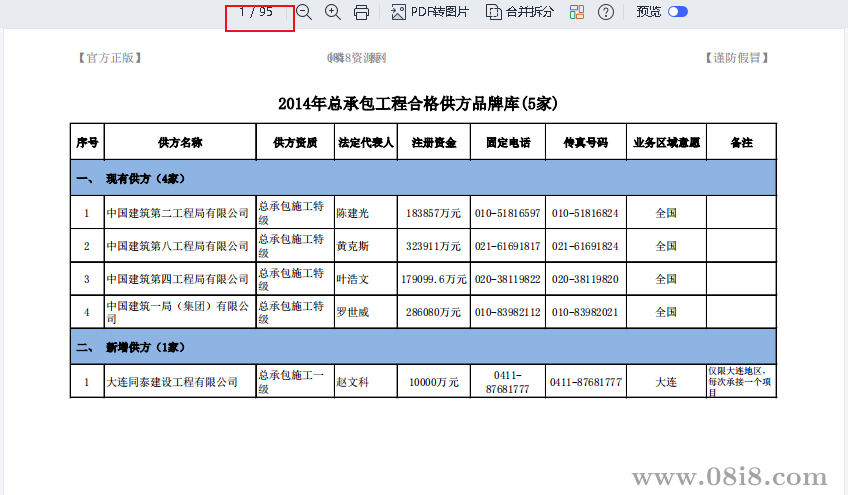Click the section row 新增供方（1家）
Screen dimensions: 848x495
(423, 347)
